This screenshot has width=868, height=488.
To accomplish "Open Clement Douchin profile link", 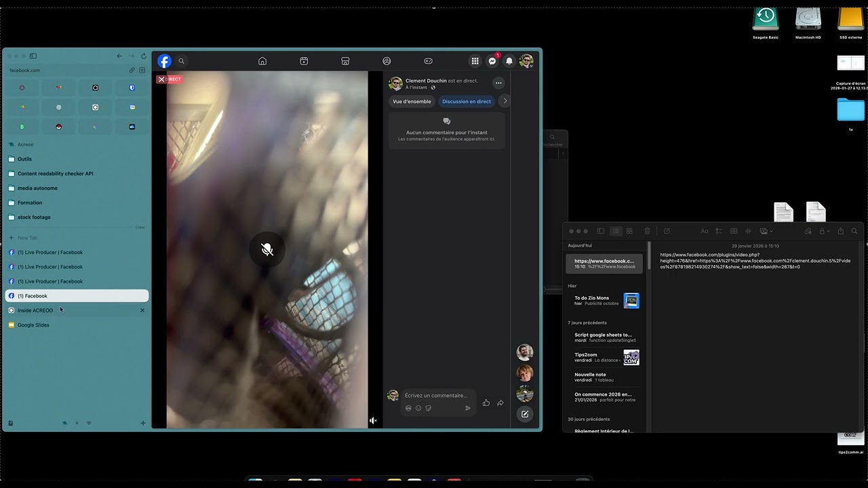I will click(x=426, y=81).
